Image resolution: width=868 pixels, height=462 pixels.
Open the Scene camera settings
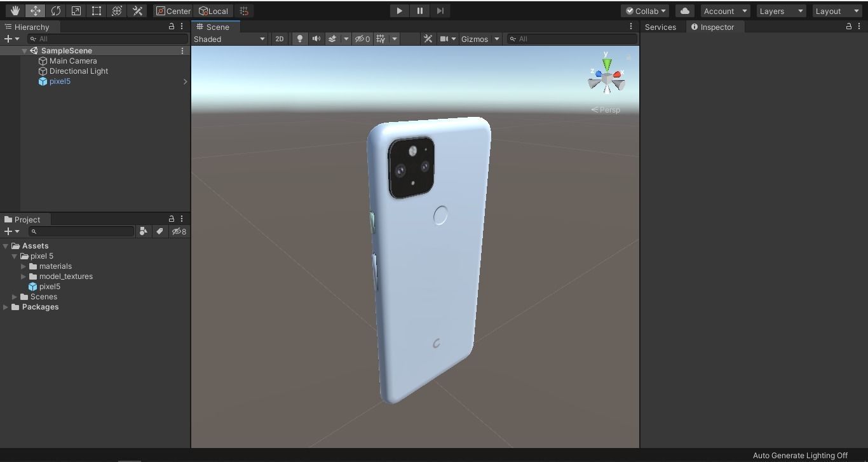pos(447,39)
